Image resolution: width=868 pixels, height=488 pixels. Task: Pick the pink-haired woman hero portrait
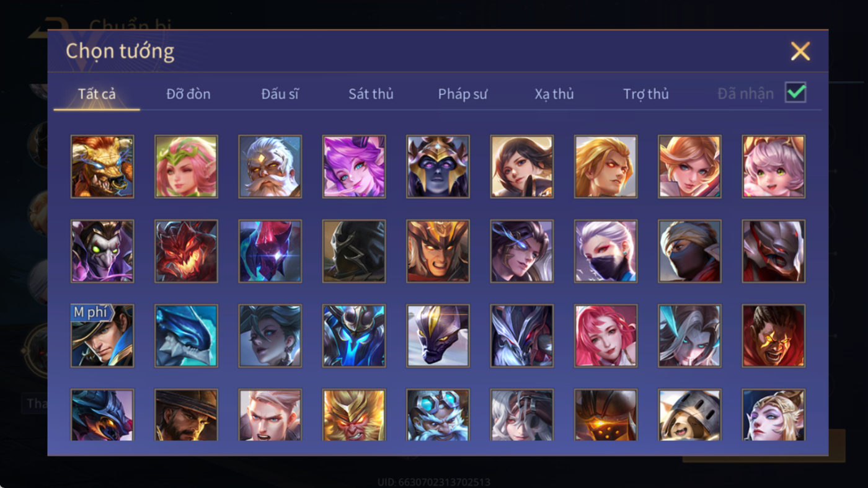pos(606,335)
